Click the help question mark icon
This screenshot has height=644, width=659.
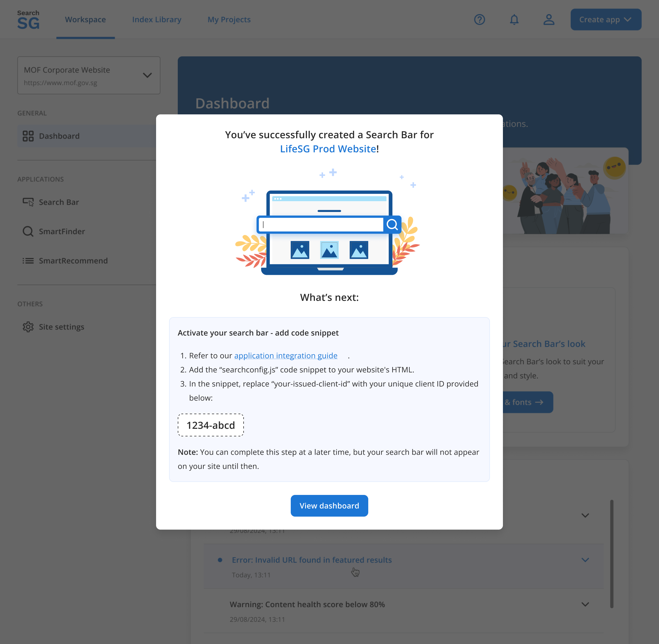[x=479, y=20]
